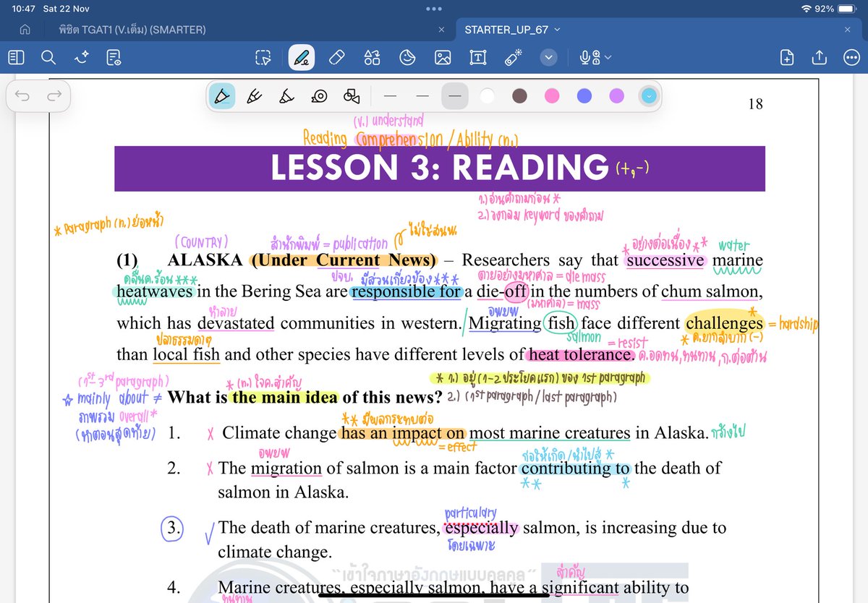
Task: Choose the brush pen style
Action: pyautogui.click(x=286, y=96)
